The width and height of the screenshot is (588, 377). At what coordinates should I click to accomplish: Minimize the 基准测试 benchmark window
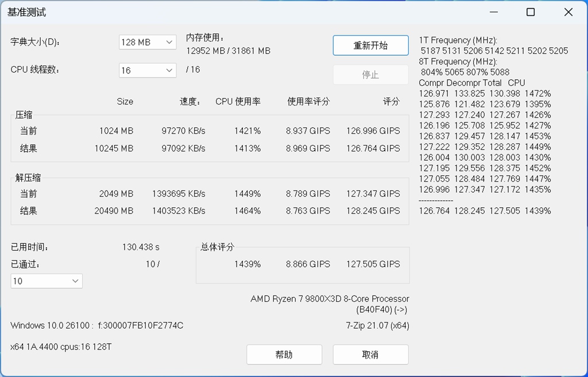click(494, 13)
